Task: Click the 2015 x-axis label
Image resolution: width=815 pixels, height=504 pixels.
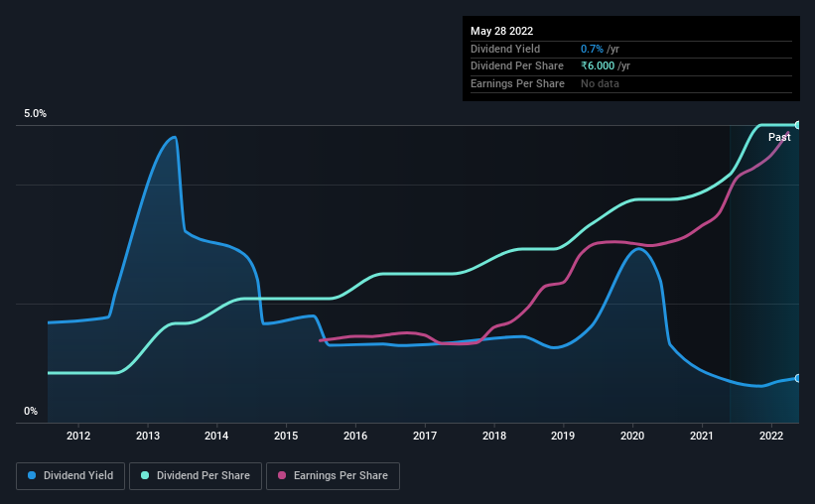Action: pos(286,436)
